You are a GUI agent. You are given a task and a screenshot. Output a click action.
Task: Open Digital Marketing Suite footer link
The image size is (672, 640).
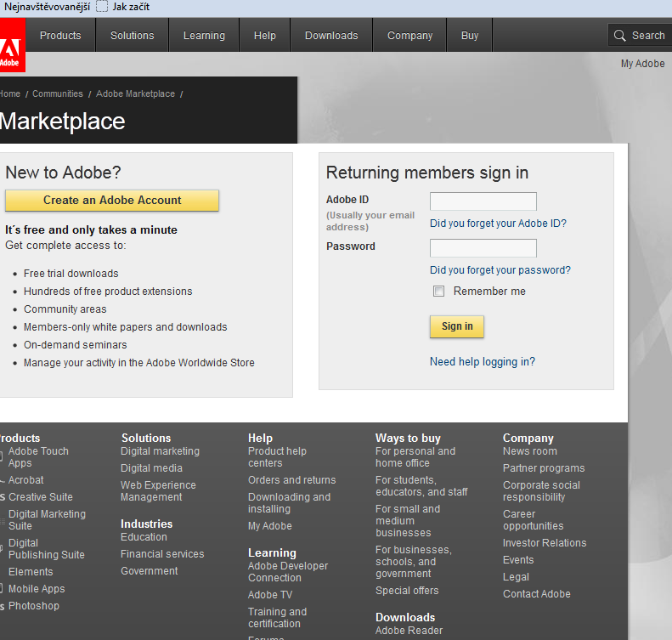[x=47, y=520]
